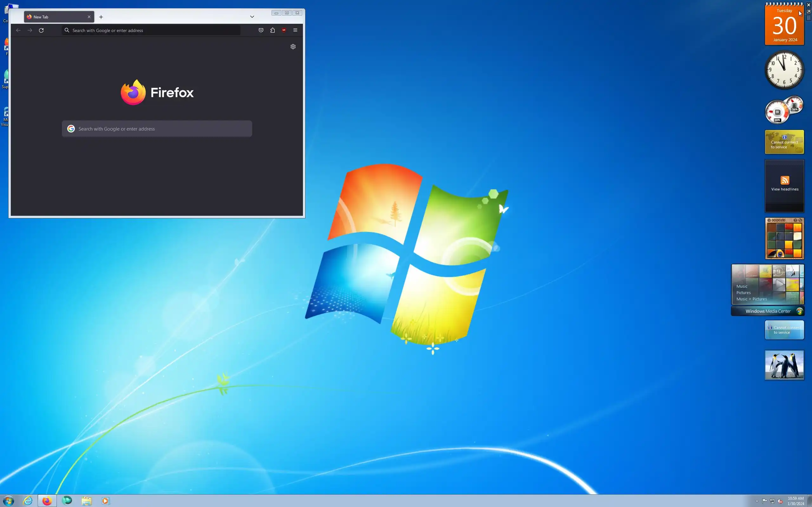This screenshot has height=507, width=812.
Task: Click the penguins slideshow gadget thumbnail
Action: tap(784, 365)
